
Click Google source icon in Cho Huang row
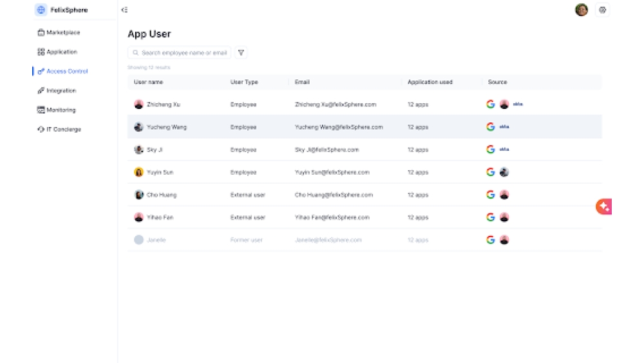(490, 195)
